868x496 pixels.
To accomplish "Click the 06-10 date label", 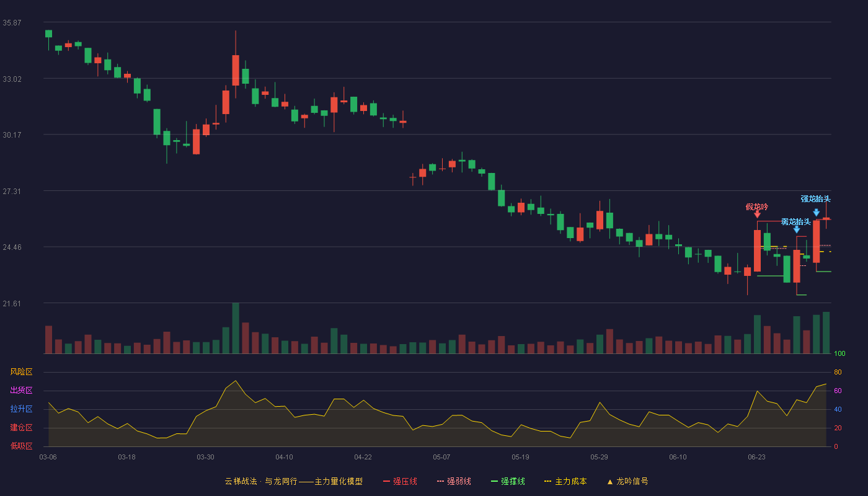I will 678,457.
